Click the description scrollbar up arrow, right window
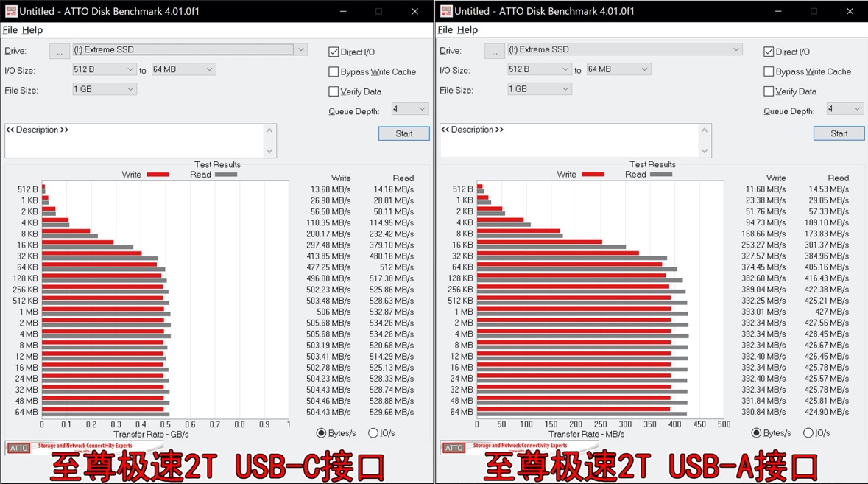 click(x=704, y=130)
